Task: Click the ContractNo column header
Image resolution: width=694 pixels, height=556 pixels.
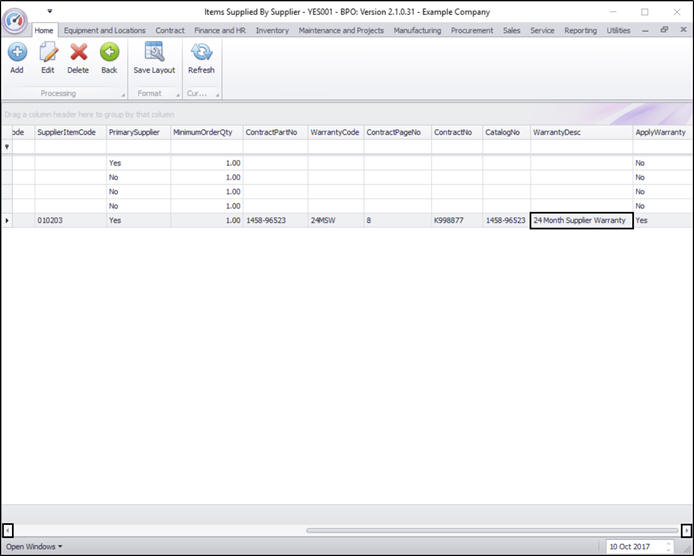Action: tap(457, 132)
